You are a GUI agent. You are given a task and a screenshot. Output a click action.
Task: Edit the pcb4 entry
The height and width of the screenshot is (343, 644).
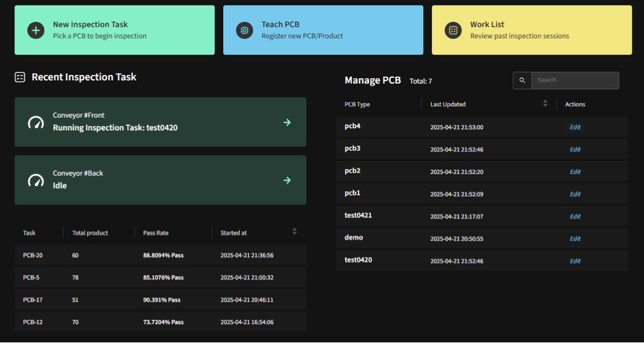tap(575, 128)
